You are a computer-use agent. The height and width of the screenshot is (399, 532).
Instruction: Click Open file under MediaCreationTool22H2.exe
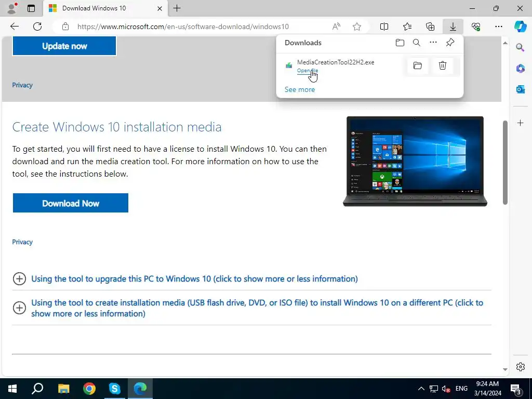(308, 71)
